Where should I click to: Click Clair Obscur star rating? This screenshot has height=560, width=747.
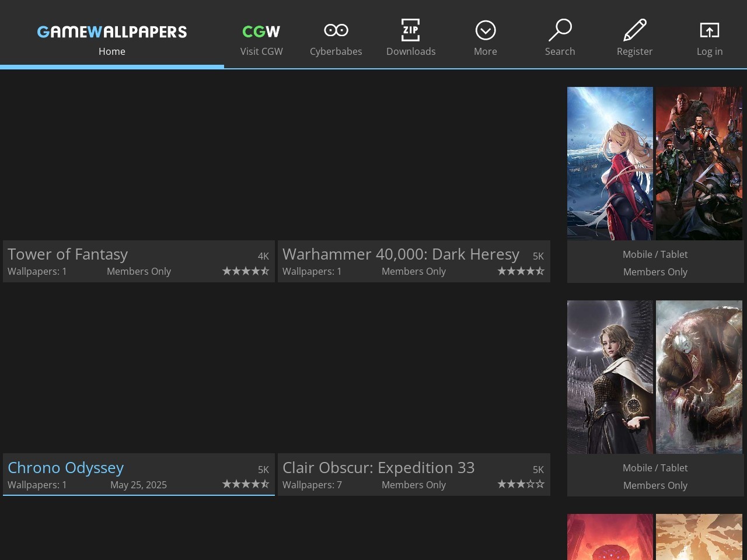pos(521,484)
